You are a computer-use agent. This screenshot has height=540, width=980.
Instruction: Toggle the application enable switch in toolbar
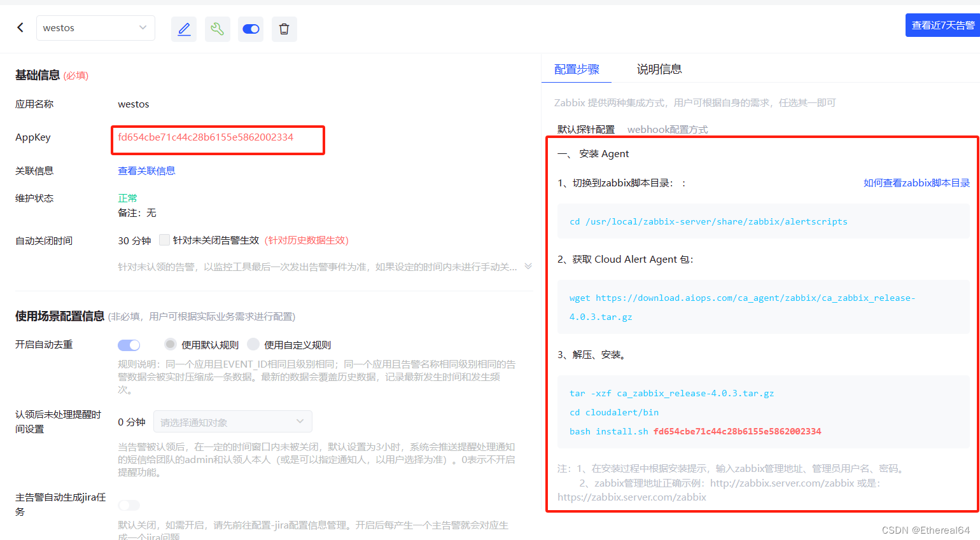click(x=251, y=29)
